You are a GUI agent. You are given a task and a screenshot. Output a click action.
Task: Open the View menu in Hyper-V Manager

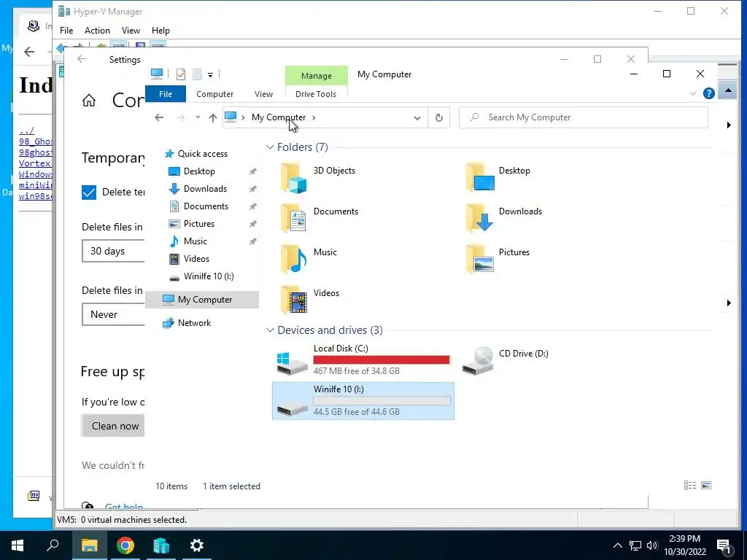131,31
